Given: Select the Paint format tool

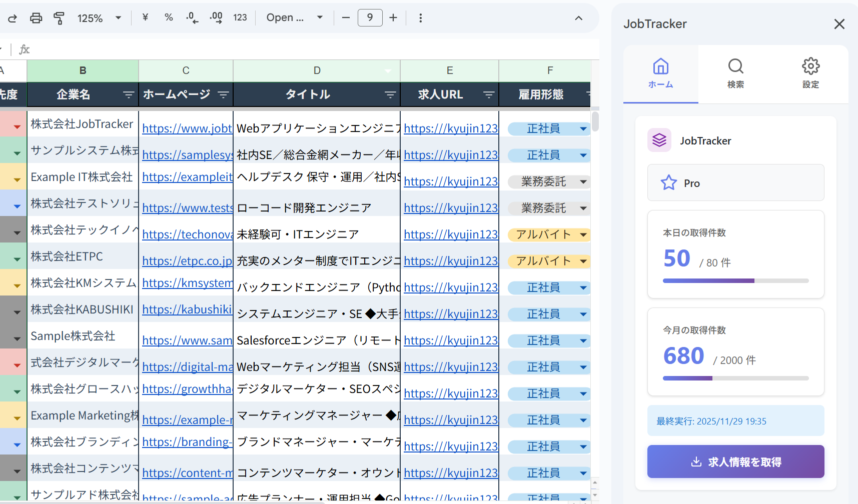Looking at the screenshot, I should coord(59,17).
